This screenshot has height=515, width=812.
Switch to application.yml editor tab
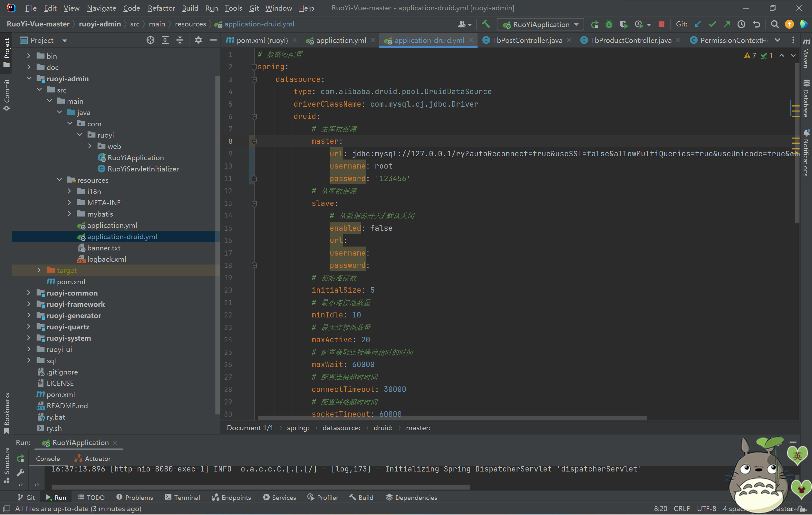[x=341, y=40]
